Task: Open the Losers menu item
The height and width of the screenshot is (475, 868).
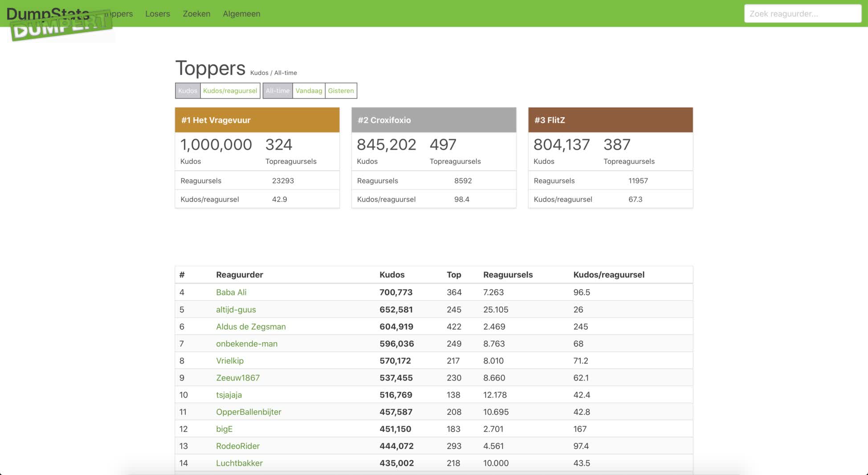Action: click(x=158, y=14)
